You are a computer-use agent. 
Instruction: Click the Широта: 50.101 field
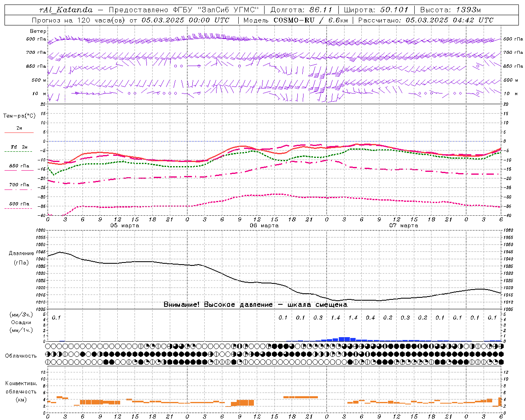tap(376, 10)
